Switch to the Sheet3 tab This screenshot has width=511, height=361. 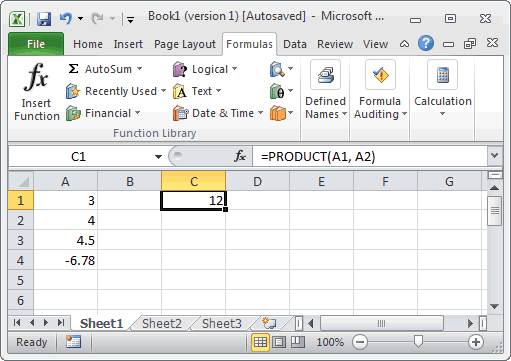tap(222, 323)
